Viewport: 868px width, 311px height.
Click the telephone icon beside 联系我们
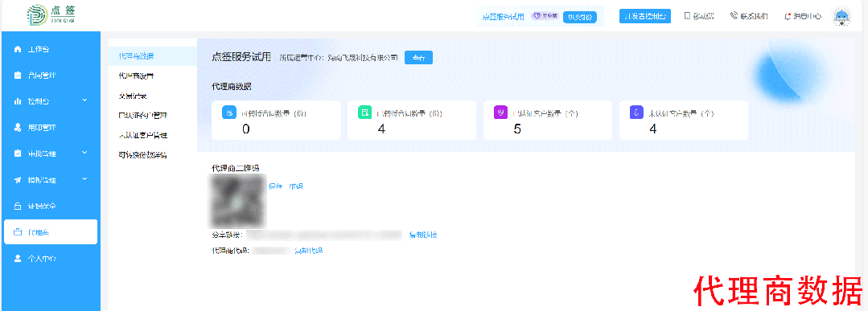point(734,16)
